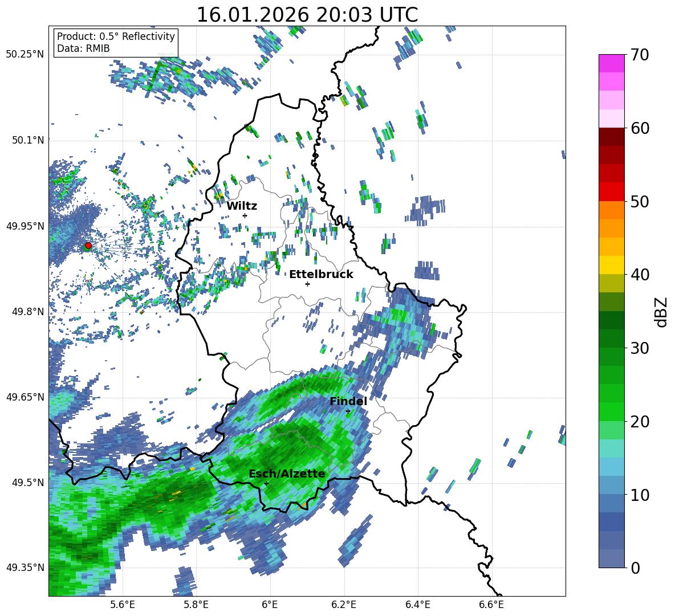Click the 49.35°N latitude label
675x616 pixels.
[25, 568]
